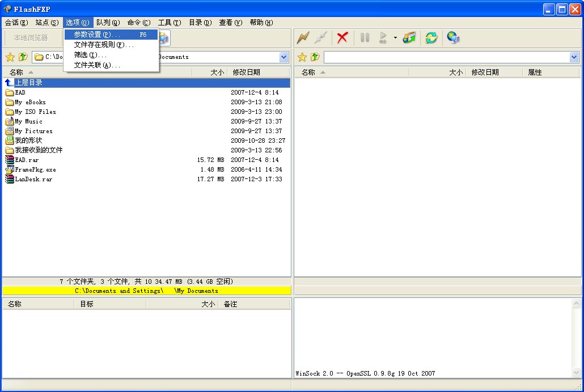Viewport: 584px width, 392px height.
Task: Select the LanDesk.rar archive icon
Action: [x=9, y=180]
